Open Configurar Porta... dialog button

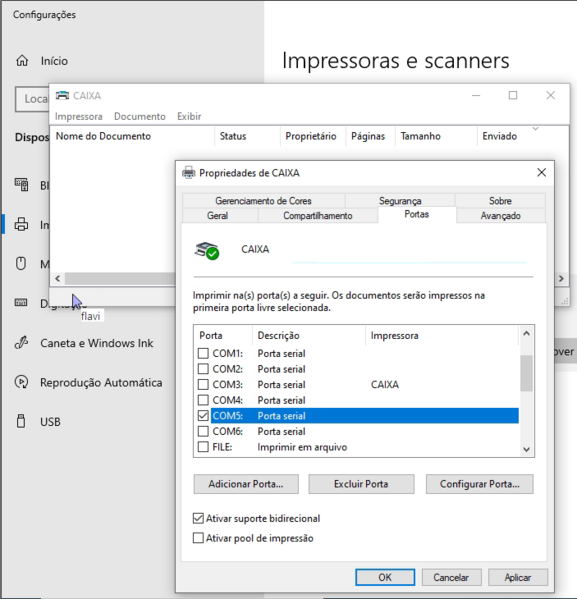pyautogui.click(x=480, y=484)
